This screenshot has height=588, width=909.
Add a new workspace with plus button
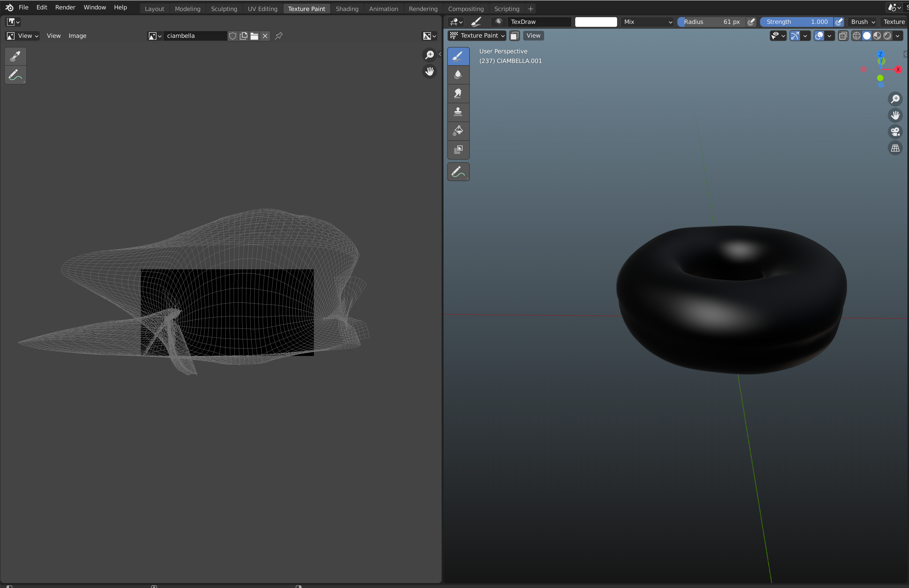pyautogui.click(x=530, y=9)
